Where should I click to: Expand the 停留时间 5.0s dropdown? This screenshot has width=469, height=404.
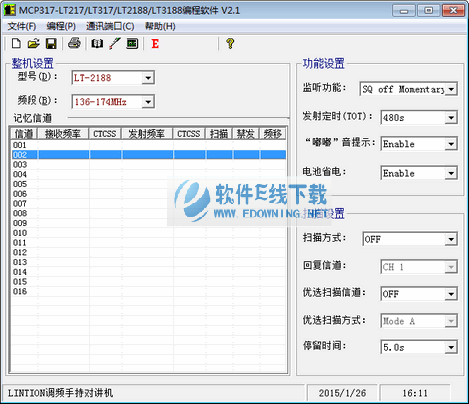coord(451,348)
